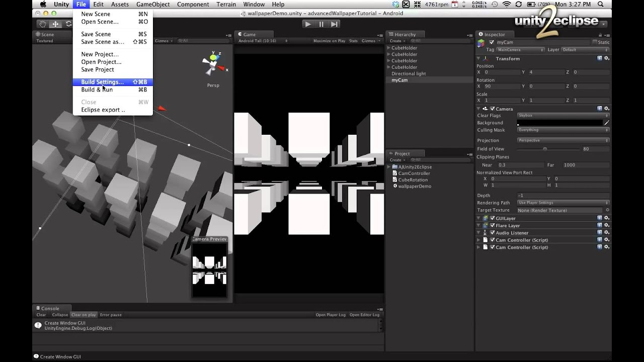Select the Move tool in toolbar
The height and width of the screenshot is (362, 644).
pos(55,24)
